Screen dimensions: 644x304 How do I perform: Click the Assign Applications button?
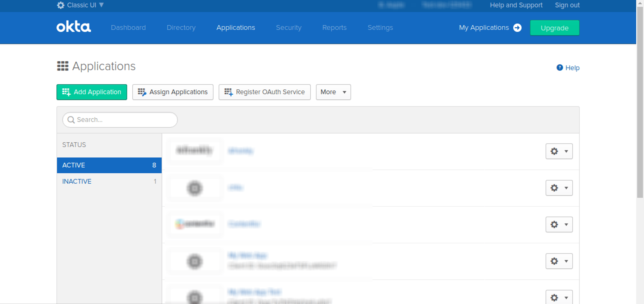173,92
